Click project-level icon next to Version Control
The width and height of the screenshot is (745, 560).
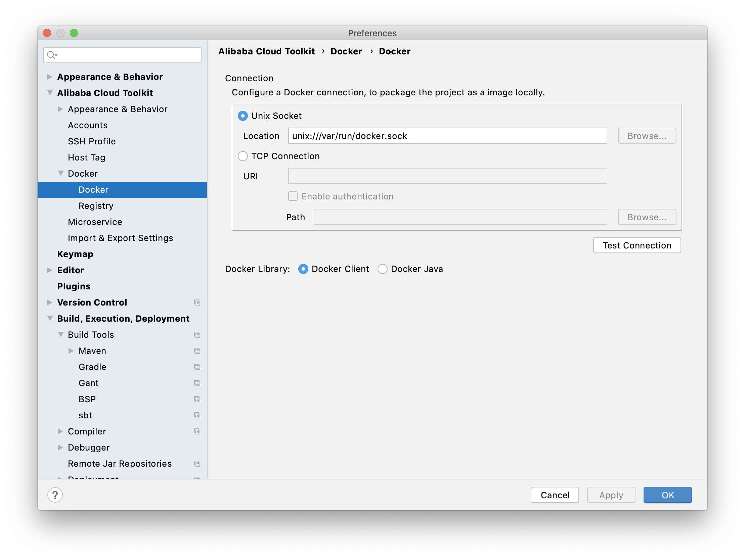pos(197,302)
